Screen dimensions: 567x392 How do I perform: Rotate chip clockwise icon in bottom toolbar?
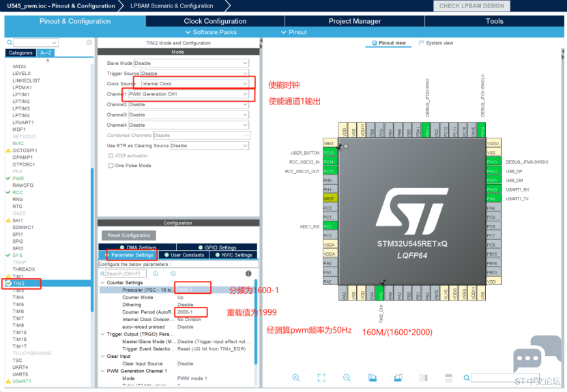click(x=372, y=378)
